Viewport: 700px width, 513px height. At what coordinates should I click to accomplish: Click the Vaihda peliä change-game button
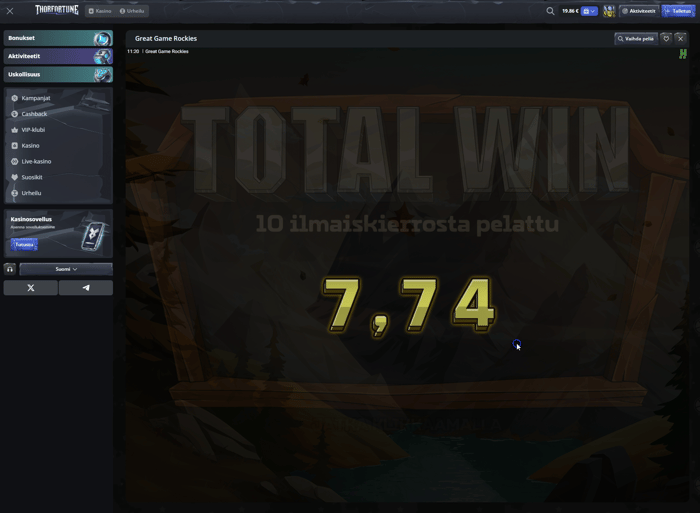pyautogui.click(x=636, y=39)
